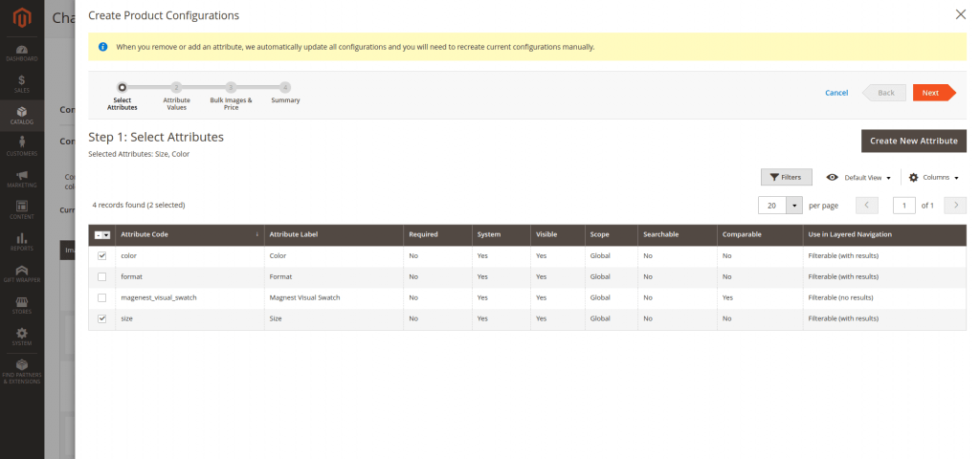Open the per page size dropdown arrow

pos(793,206)
